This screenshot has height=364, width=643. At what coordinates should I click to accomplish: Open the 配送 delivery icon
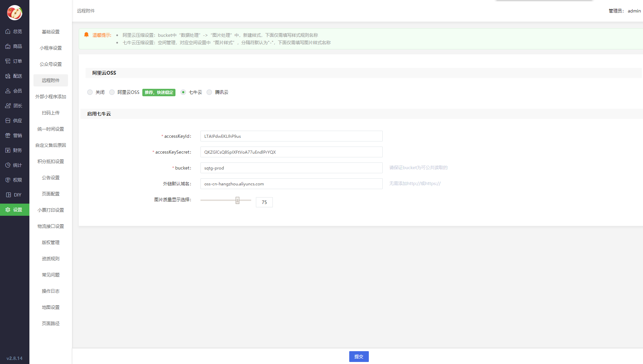[8, 76]
